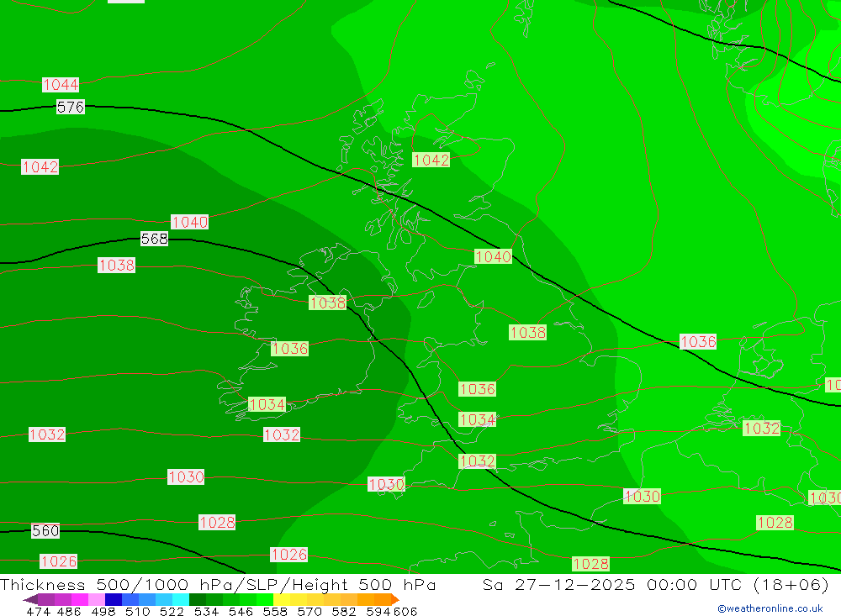Select the 1040 label on the Atlantic side

190,222
